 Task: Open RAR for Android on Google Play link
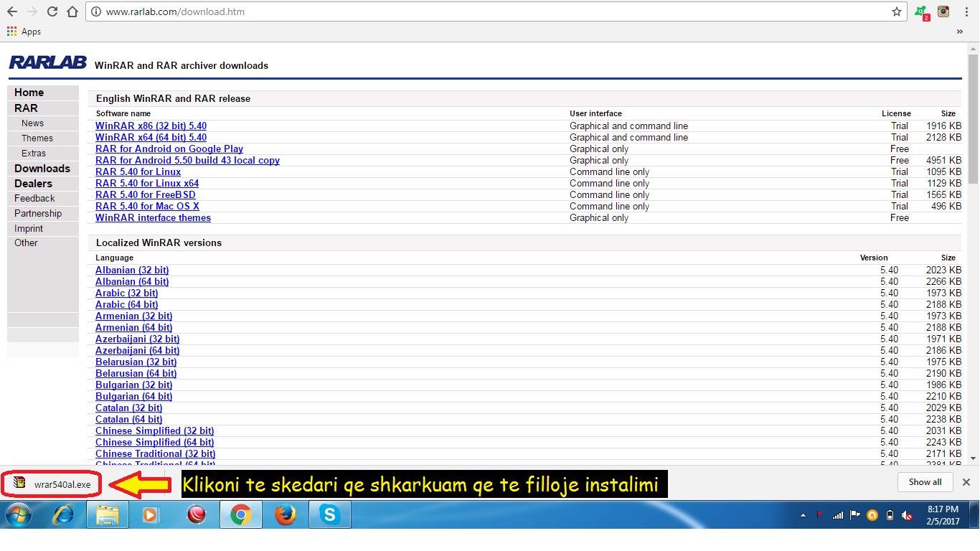pos(169,149)
